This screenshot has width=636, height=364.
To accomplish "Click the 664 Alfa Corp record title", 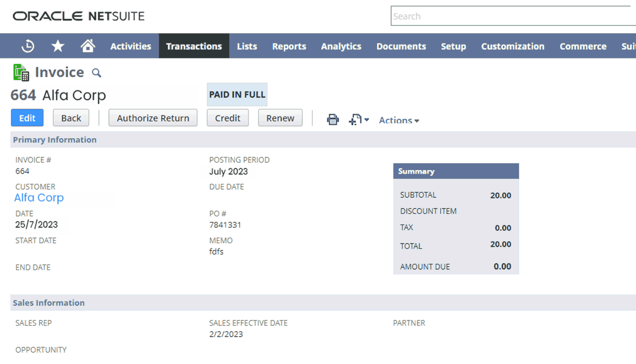I will coord(58,95).
